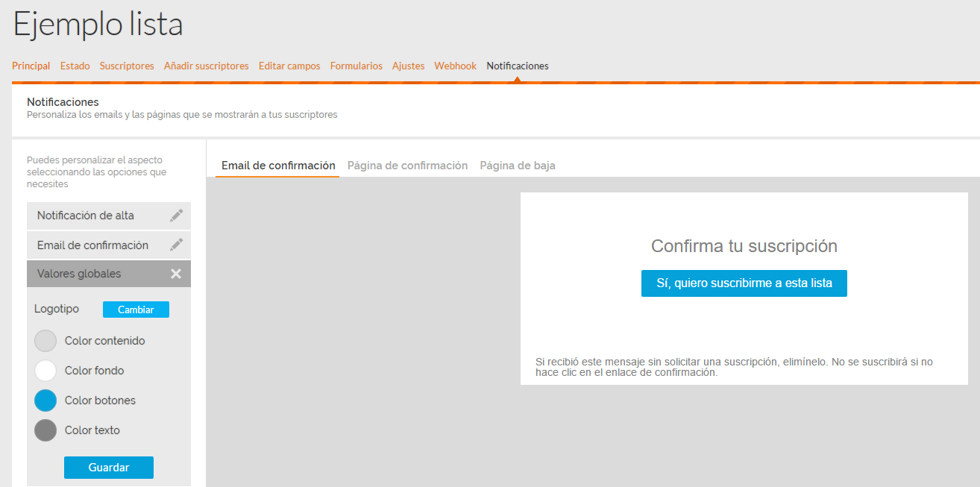This screenshot has width=980, height=487.
Task: Switch to the Webhook tab
Action: tap(456, 66)
